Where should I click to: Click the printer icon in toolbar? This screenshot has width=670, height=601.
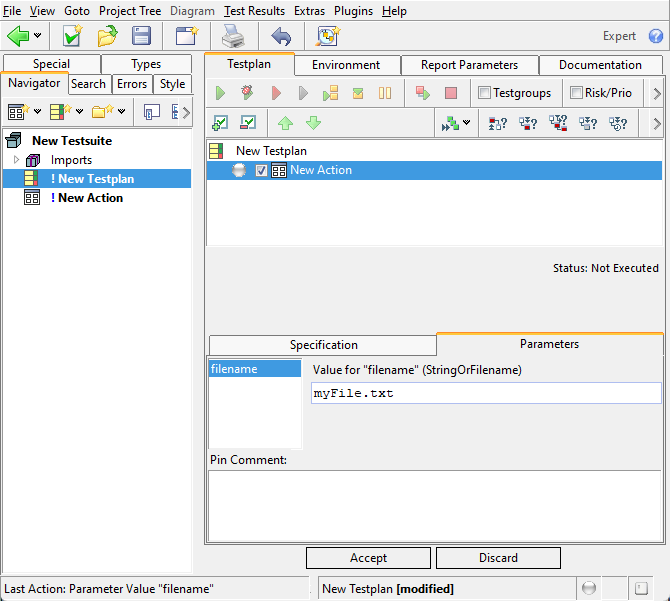point(232,36)
